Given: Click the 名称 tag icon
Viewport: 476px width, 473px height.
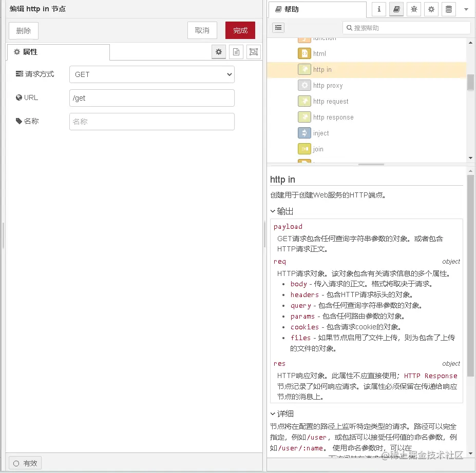Looking at the screenshot, I should click(x=19, y=121).
